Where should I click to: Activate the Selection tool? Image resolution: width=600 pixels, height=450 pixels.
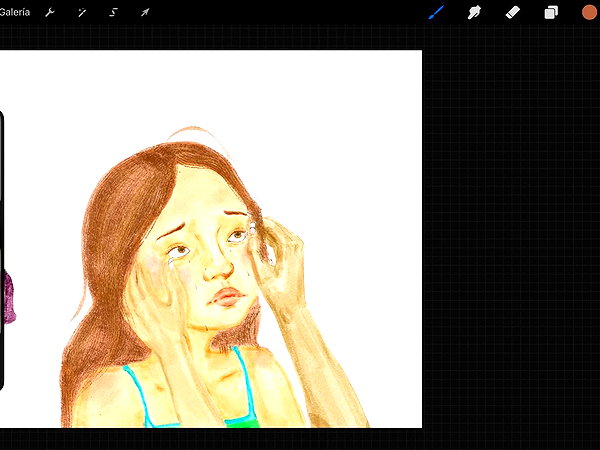point(114,13)
